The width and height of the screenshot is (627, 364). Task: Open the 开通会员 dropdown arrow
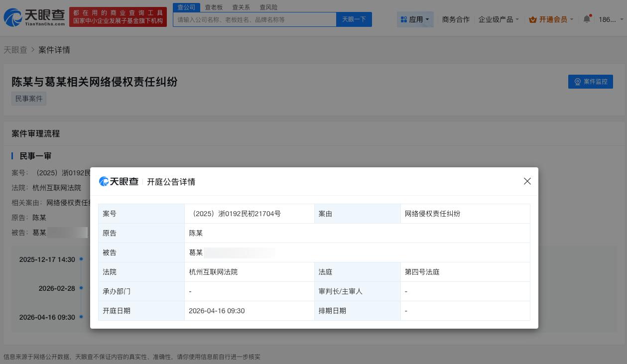[x=572, y=19]
